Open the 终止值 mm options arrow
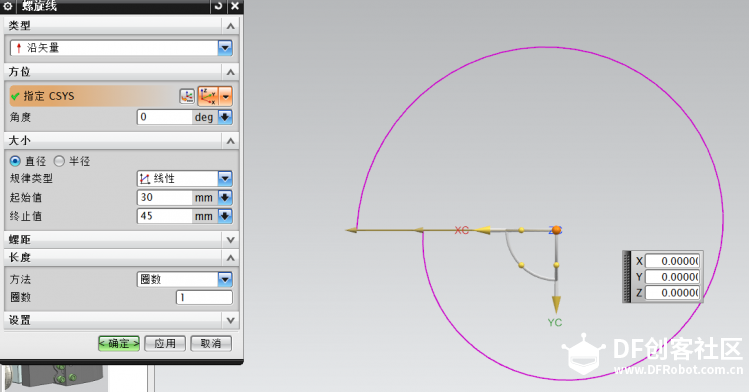This screenshot has height=392, width=749. tap(225, 216)
